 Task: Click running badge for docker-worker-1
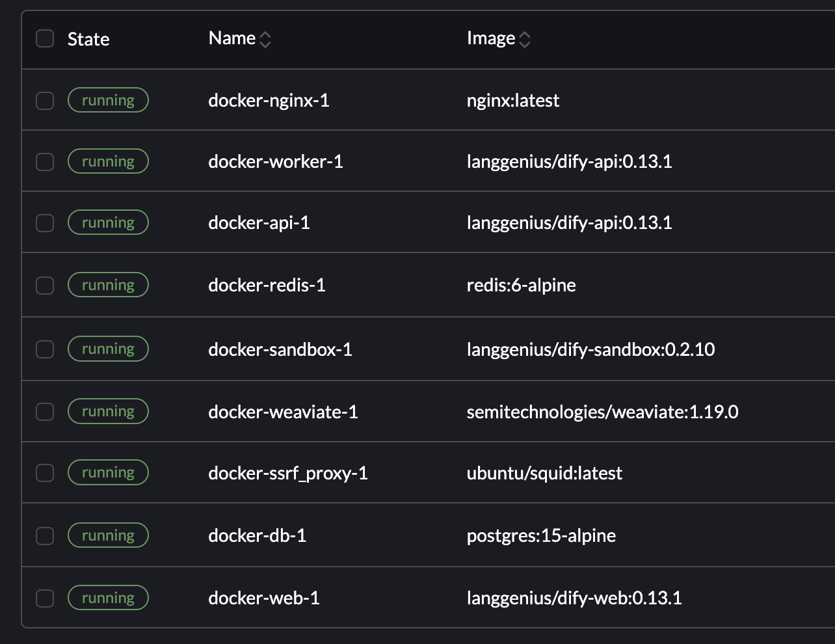(x=109, y=161)
